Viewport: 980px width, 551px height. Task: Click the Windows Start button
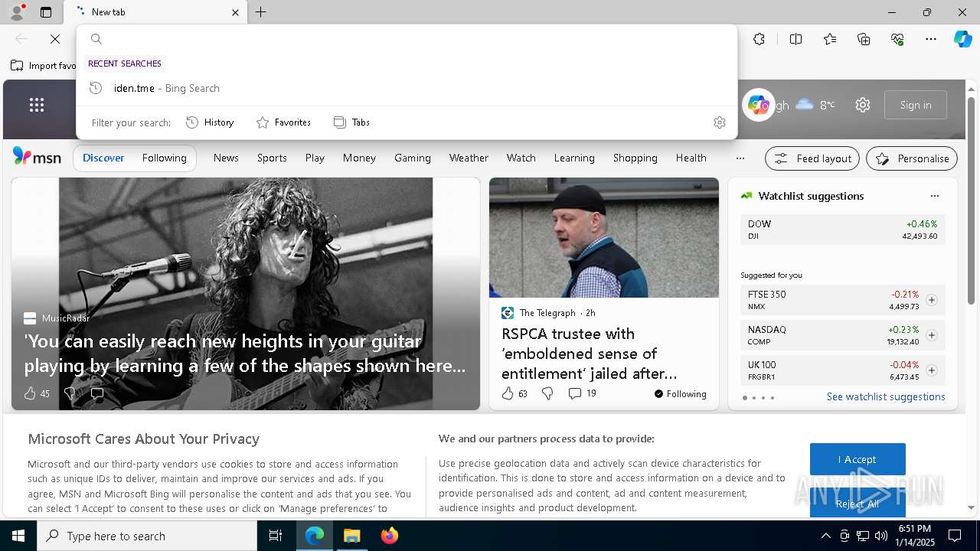[18, 536]
